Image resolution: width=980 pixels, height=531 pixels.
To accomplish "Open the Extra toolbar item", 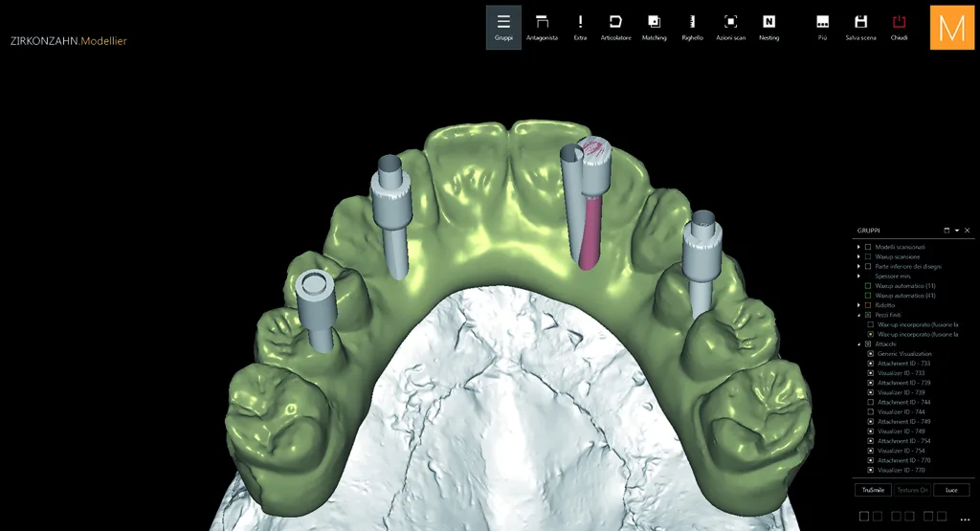I will pyautogui.click(x=580, y=28).
